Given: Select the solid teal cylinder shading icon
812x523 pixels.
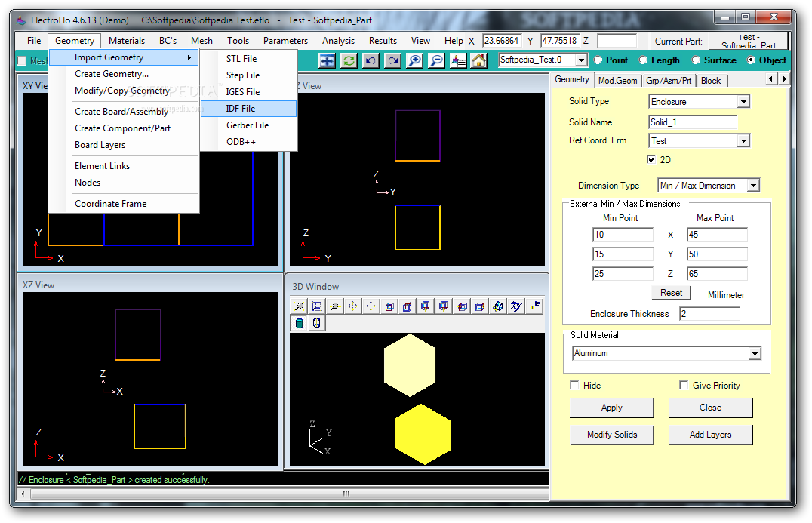Looking at the screenshot, I should [300, 323].
